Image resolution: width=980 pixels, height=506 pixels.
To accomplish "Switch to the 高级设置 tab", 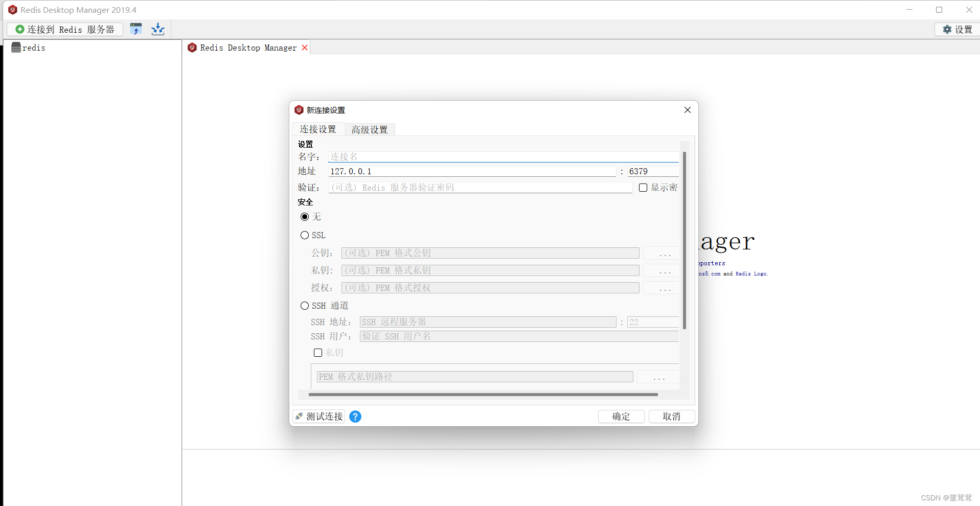I will [370, 130].
